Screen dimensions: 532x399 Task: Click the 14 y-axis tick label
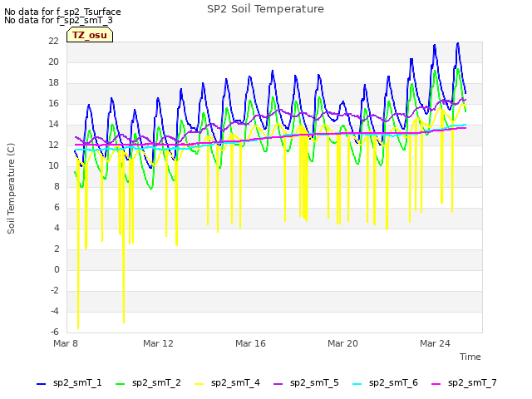53,124
